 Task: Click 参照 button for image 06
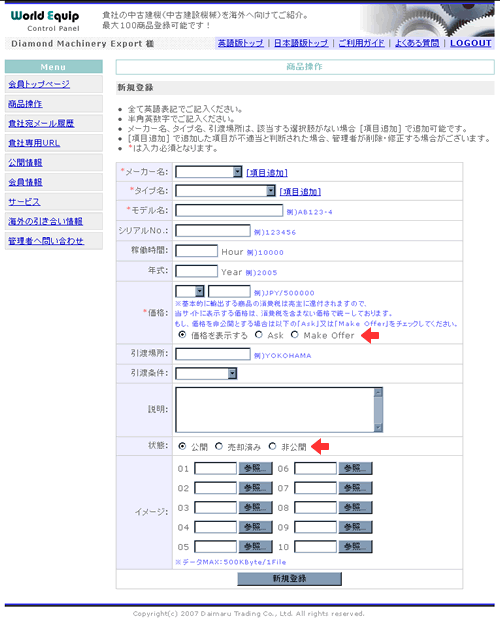click(355, 469)
